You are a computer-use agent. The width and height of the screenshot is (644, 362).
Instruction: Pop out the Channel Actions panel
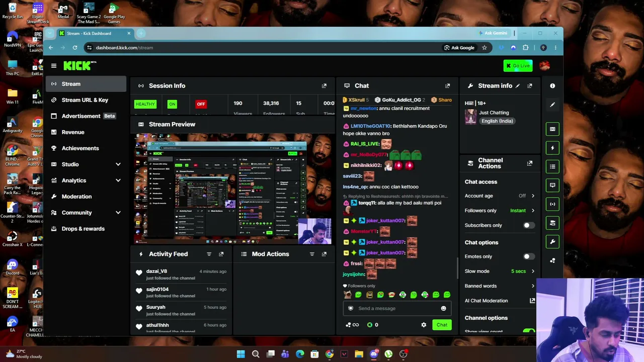pyautogui.click(x=529, y=163)
